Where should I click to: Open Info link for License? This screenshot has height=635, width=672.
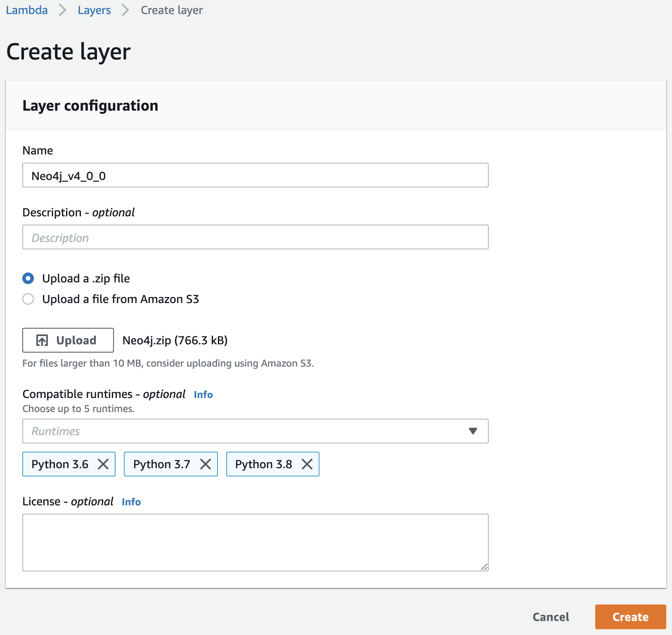(x=131, y=502)
